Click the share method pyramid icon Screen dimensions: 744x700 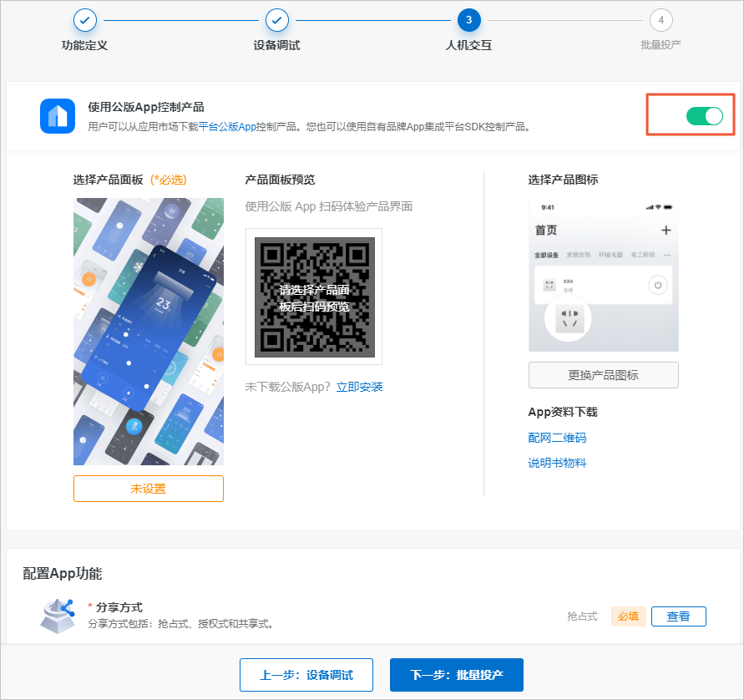[x=58, y=616]
